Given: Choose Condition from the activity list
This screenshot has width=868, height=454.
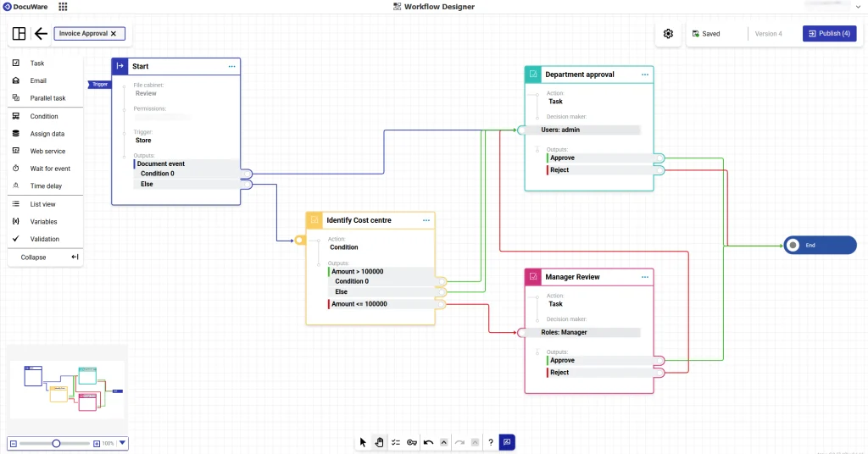Looking at the screenshot, I should point(44,116).
